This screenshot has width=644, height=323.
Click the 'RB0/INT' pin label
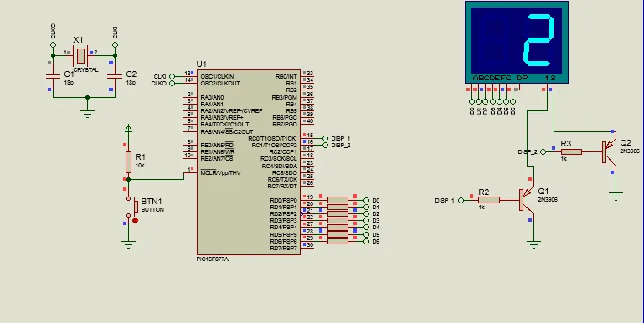click(286, 76)
